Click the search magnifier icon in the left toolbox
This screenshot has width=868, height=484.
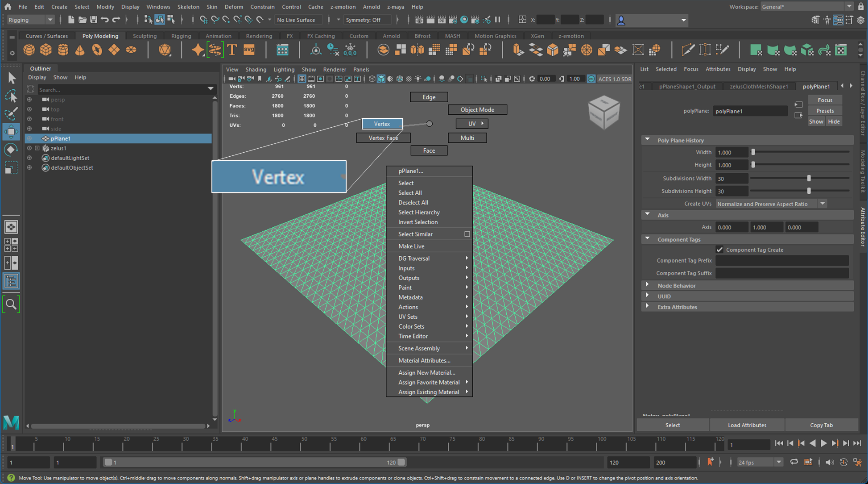11,305
